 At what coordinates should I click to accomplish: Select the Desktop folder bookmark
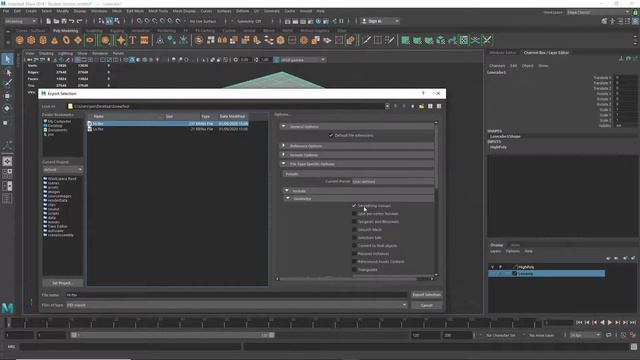tap(55, 126)
